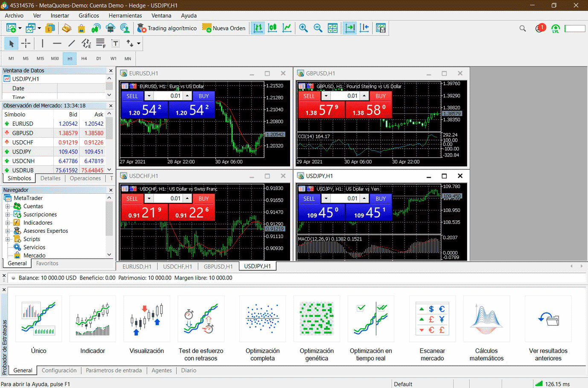Click the chart-with-floppy-disk icon in toolbar
Screen dimensions: 588x388
tap(381, 28)
